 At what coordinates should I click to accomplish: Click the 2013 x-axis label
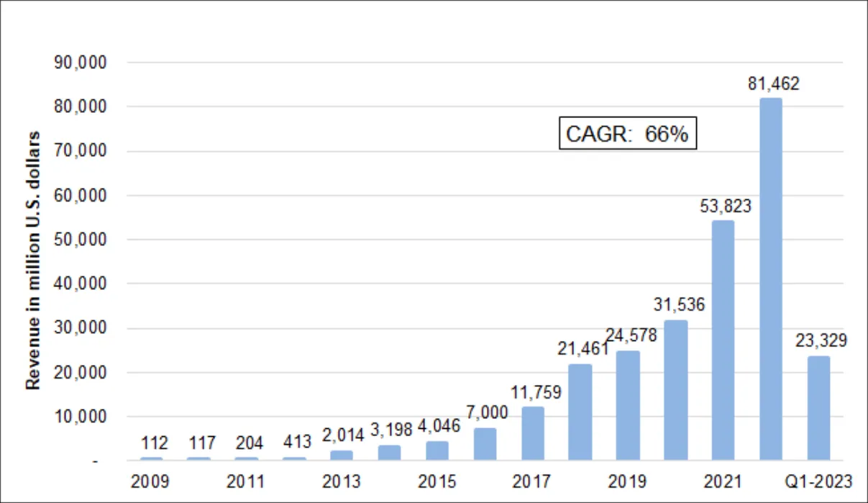[343, 481]
